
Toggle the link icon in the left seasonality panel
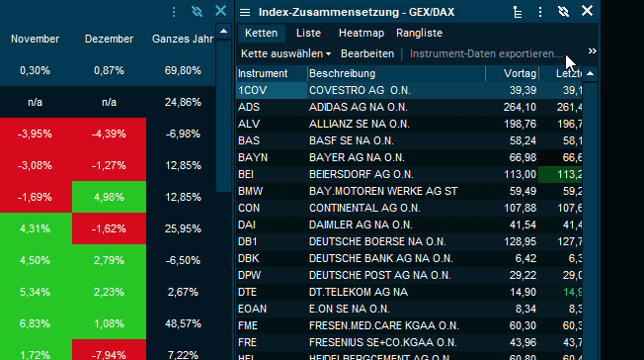pyautogui.click(x=198, y=12)
